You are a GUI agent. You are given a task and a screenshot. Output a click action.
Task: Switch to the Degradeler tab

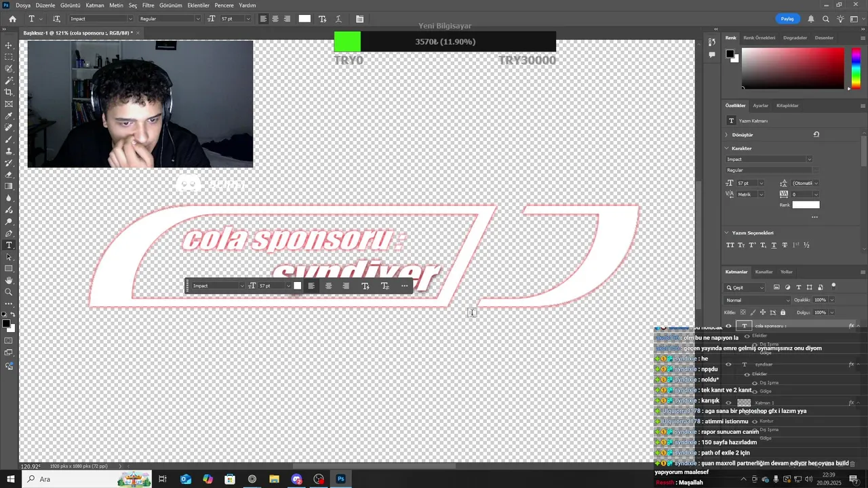point(795,38)
